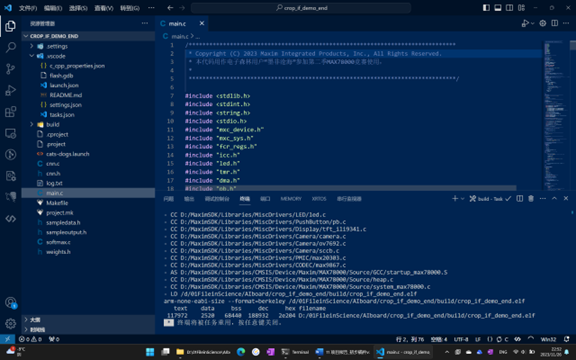Select the Win32 configuration in status bar
Image resolution: width=576 pixels, height=360 pixels.
(548, 339)
